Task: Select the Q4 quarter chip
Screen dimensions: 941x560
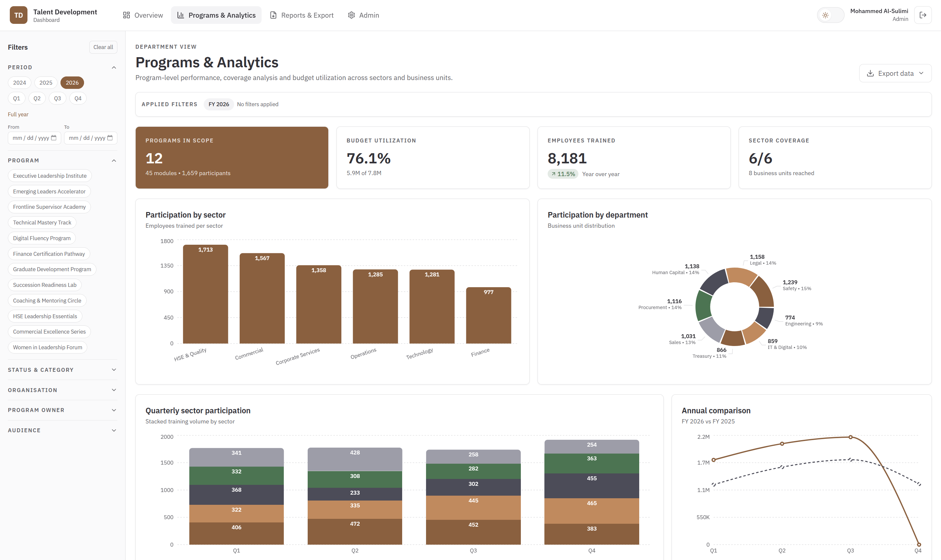Action: tap(78, 98)
